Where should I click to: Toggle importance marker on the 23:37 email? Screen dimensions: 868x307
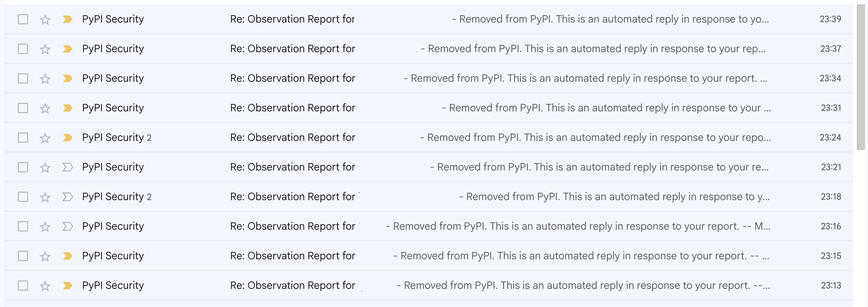point(67,49)
